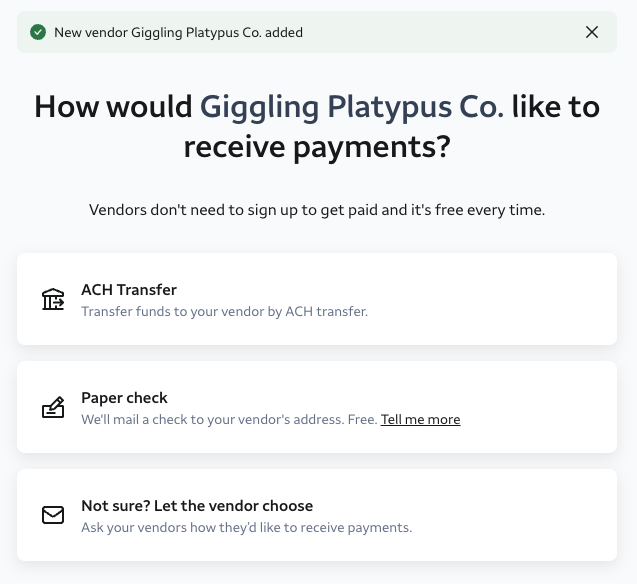This screenshot has height=584, width=637.
Task: Click the paper check pen icon
Action: [53, 407]
